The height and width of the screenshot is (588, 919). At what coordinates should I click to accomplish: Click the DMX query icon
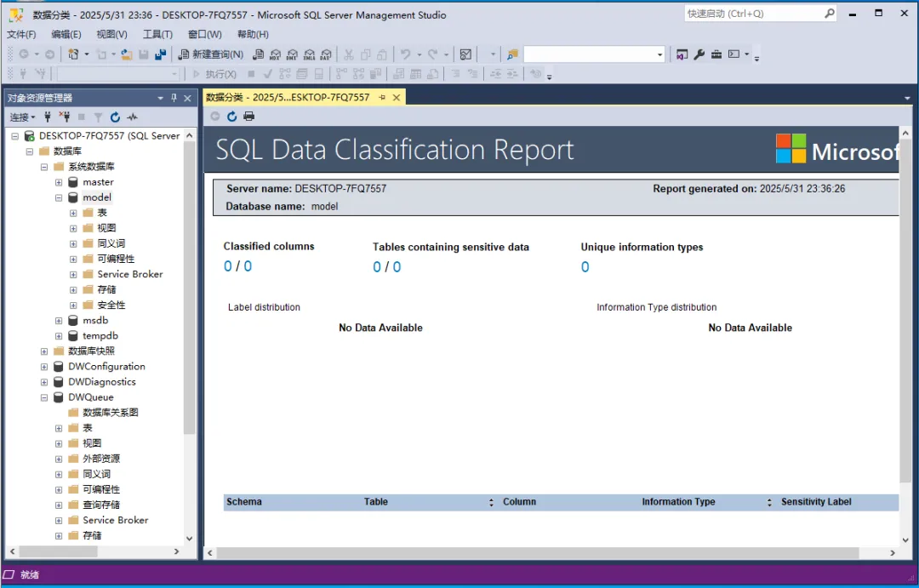point(292,54)
